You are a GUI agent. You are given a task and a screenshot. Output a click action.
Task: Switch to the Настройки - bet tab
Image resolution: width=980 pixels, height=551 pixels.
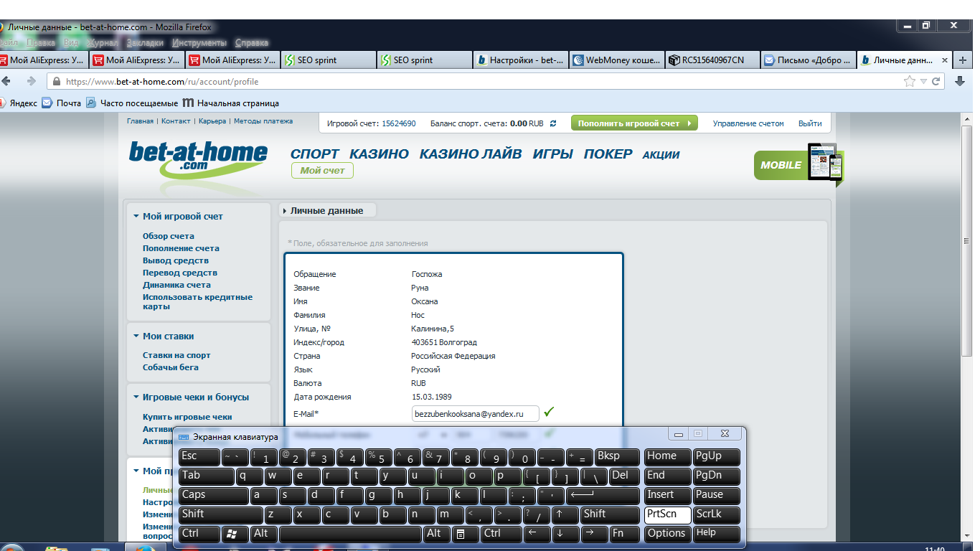click(520, 60)
